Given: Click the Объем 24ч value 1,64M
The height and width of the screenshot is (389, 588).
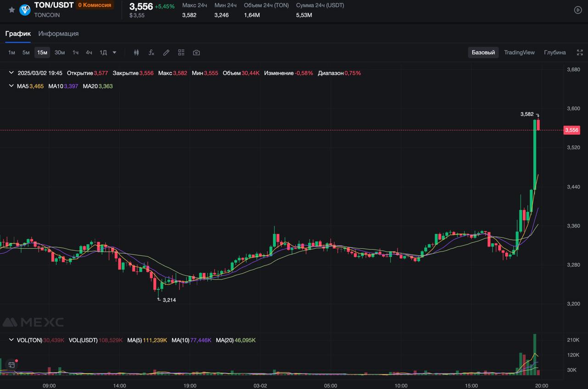Looking at the screenshot, I should point(252,15).
